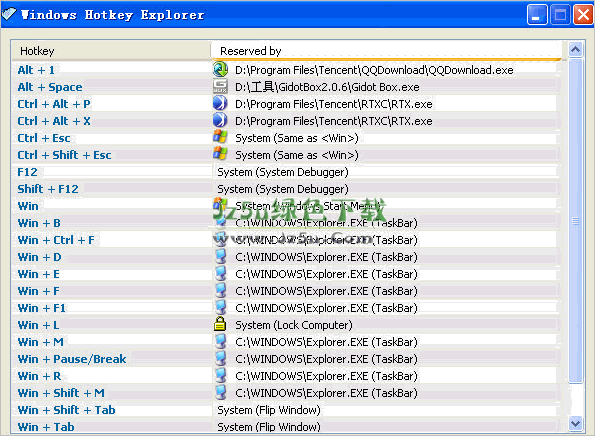The width and height of the screenshot is (595, 436).
Task: Click the Gidot Box.exe path text
Action: pos(327,87)
